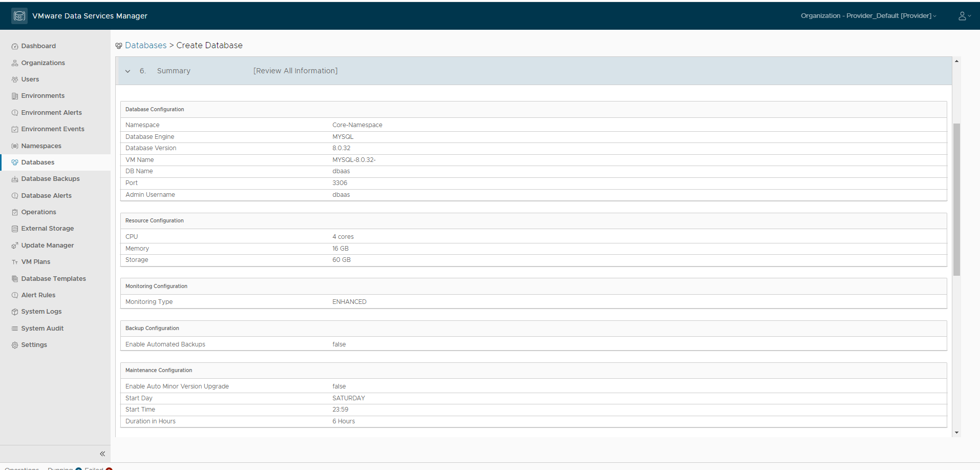Viewport: 980px width, 470px height.
Task: Click the Operations sidebar icon
Action: [15, 212]
